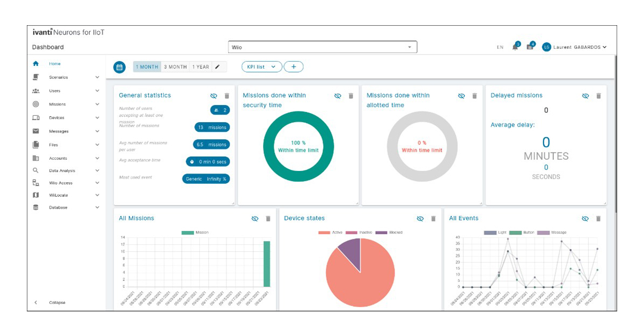The height and width of the screenshot is (336, 644).
Task: Click the Data Analysis magnifier icon
Action: click(36, 170)
